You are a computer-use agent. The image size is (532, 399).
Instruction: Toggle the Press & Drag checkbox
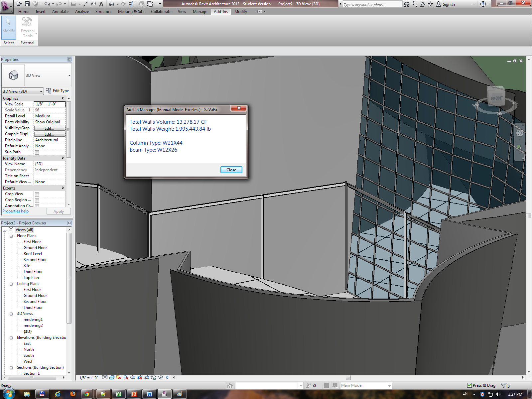[x=469, y=385]
